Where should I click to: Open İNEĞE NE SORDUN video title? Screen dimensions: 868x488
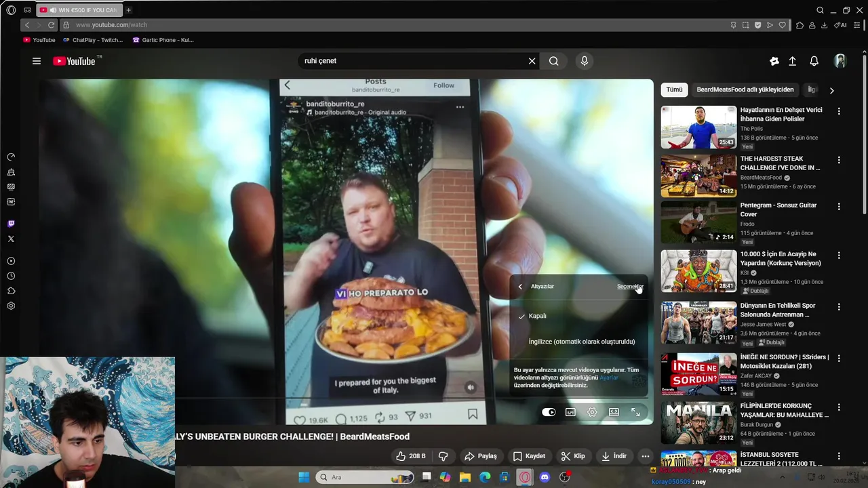785,361
